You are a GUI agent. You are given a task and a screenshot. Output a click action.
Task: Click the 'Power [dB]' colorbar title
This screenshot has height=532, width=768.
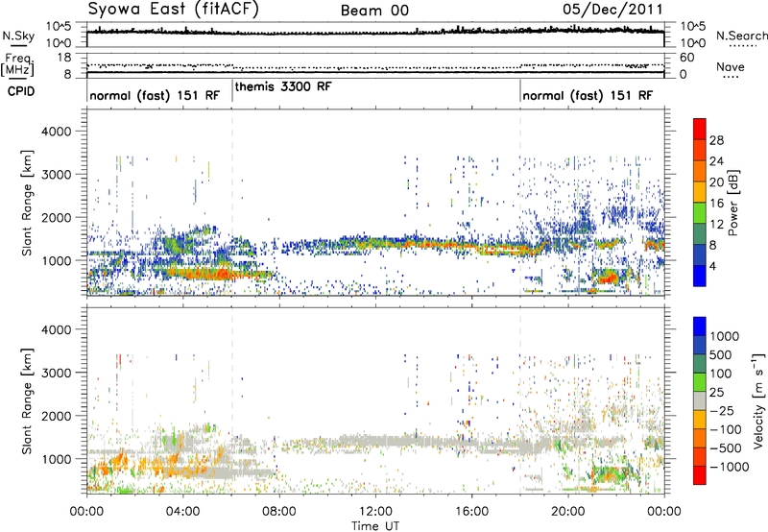(x=732, y=203)
